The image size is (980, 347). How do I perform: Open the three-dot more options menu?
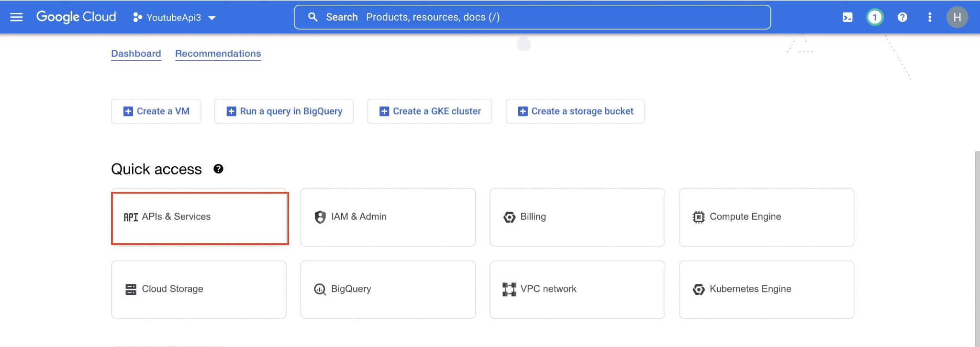(x=930, y=17)
